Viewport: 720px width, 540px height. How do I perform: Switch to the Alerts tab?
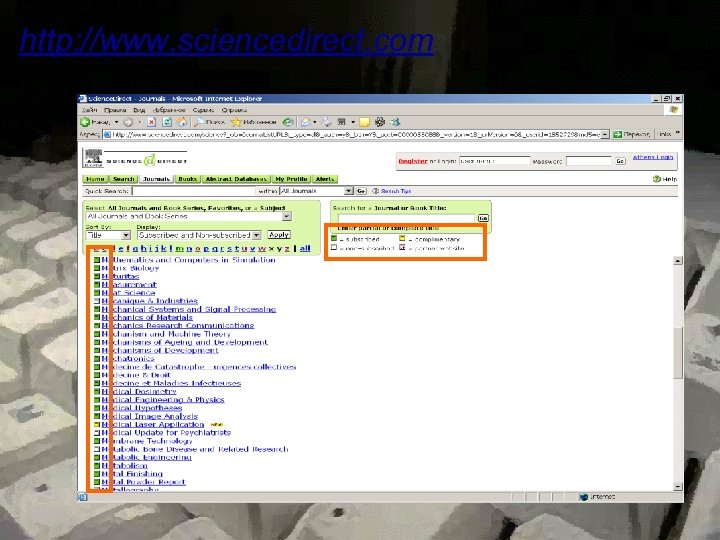click(325, 179)
